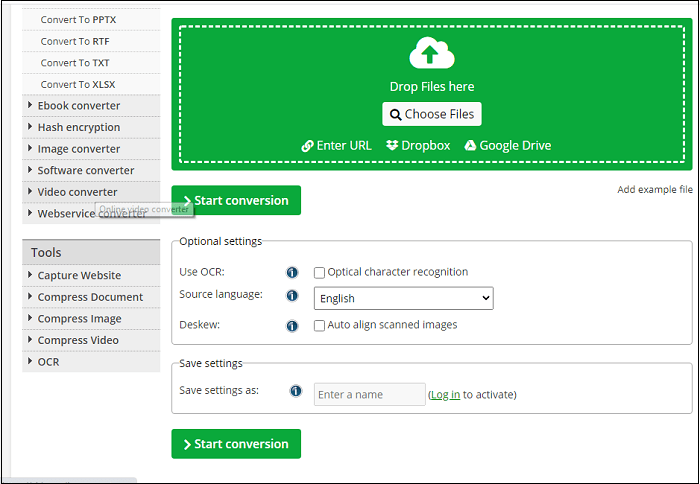Select Convert To TXT in sidebar
The image size is (700, 484).
[73, 63]
